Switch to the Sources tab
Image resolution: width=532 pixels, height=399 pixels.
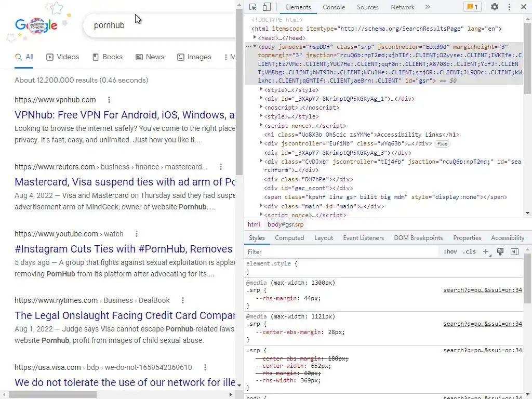coord(367,7)
